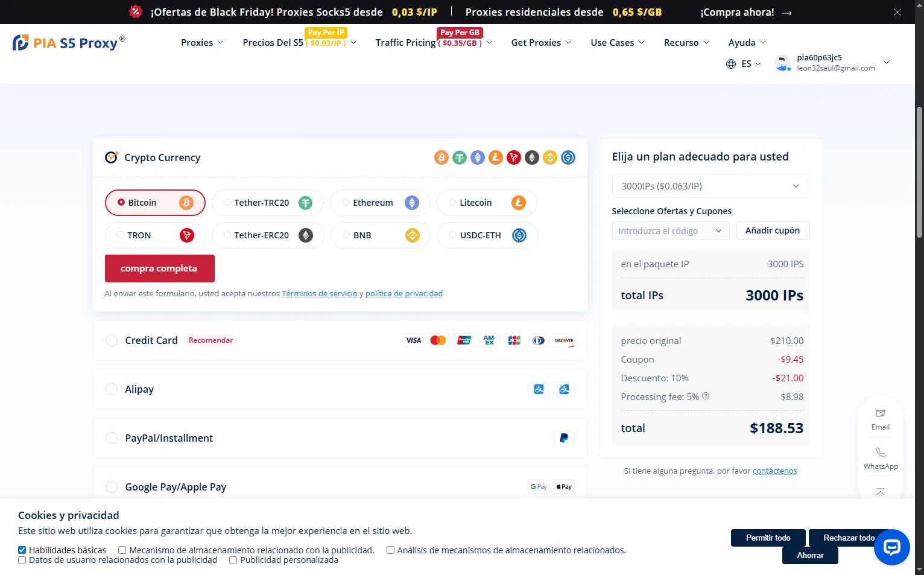The width and height of the screenshot is (924, 575).
Task: Select the TRON payment option
Action: click(155, 235)
